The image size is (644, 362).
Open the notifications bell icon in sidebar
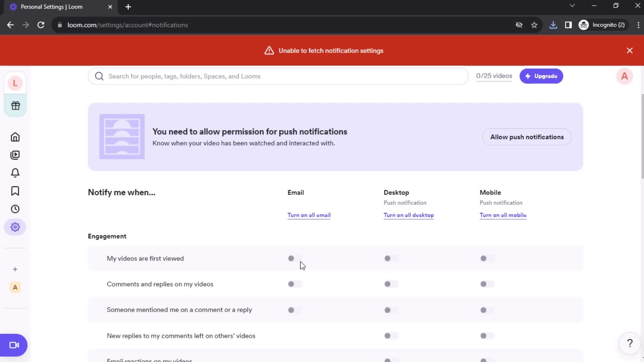[15, 173]
